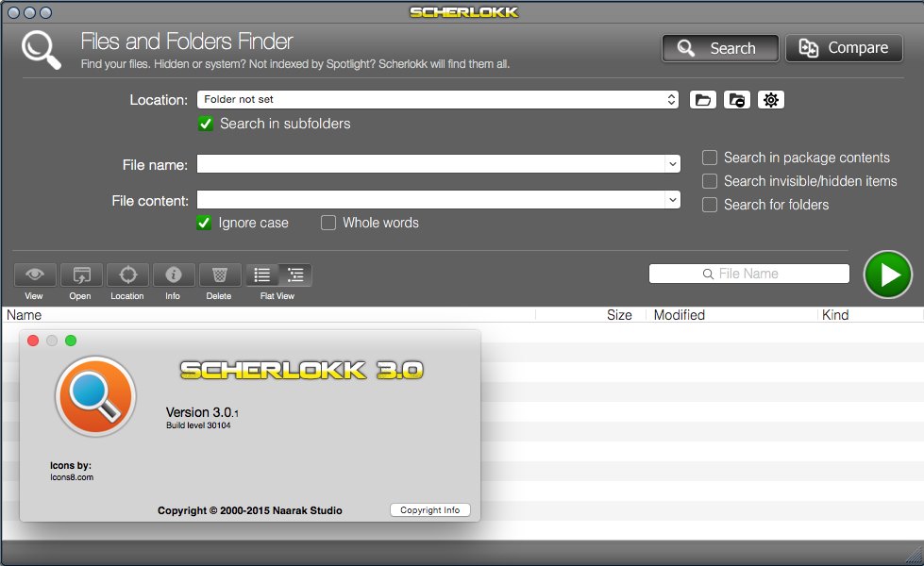Click the Info toolbar icon
This screenshot has width=924, height=566.
pyautogui.click(x=174, y=275)
